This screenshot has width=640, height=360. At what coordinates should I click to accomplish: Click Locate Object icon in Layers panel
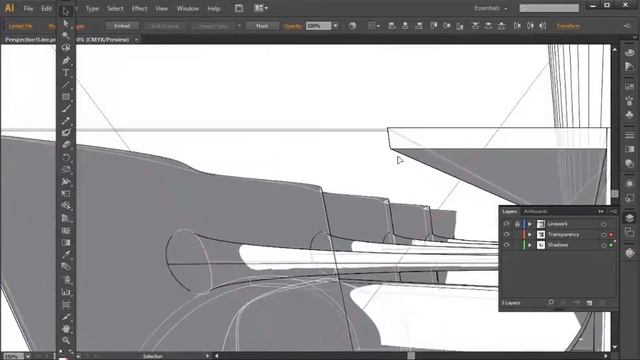tap(551, 302)
